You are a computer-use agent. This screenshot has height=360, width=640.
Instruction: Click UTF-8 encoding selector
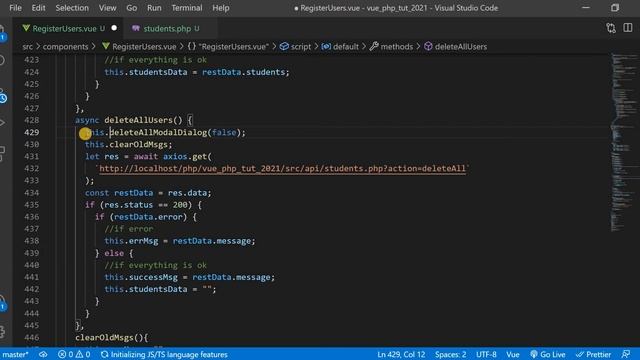coord(486,354)
